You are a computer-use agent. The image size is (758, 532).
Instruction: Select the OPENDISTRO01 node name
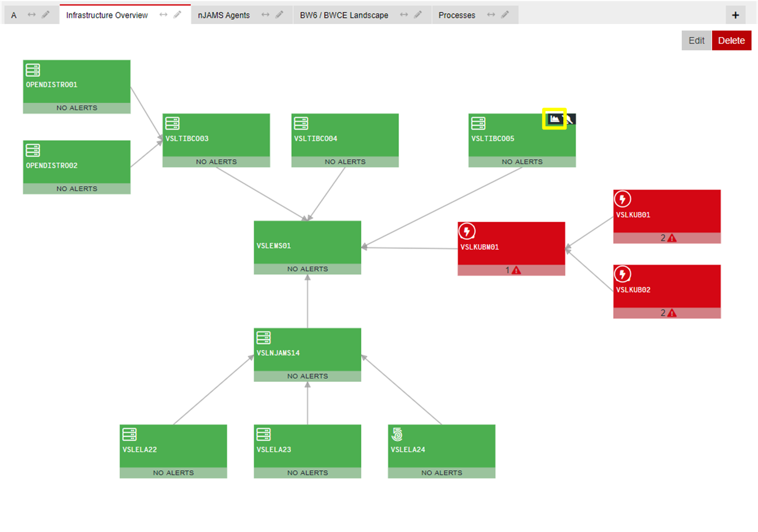[52, 85]
